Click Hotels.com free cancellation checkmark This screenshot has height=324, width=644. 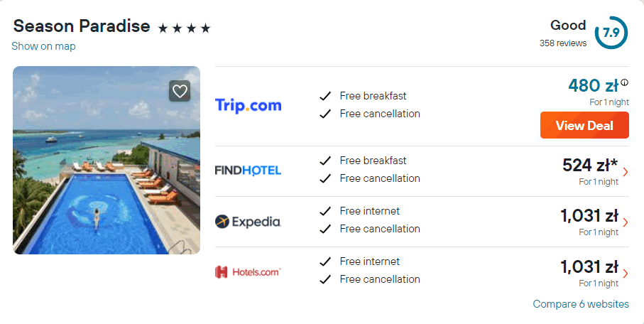(x=325, y=279)
